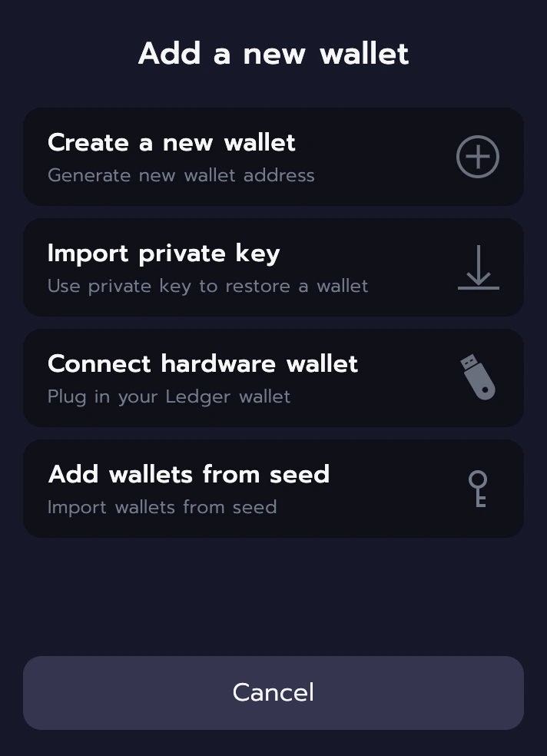Click the Import wallets from seed subtitle
This screenshot has width=547, height=756.
point(162,507)
